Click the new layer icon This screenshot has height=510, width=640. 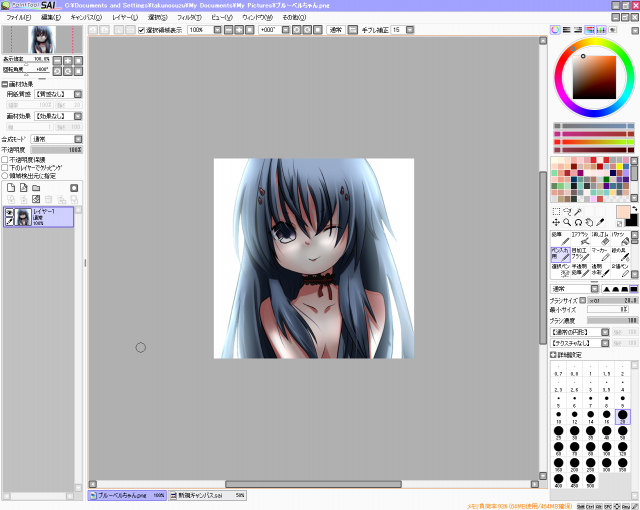(11, 188)
